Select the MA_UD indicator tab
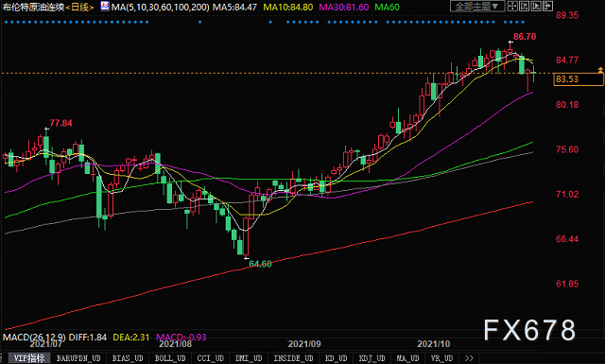 (x=407, y=358)
